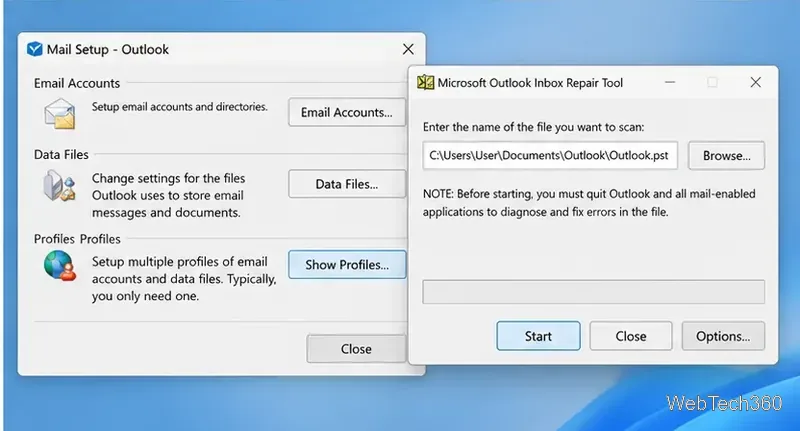Click the 'Enter the name of the file' label
The height and width of the screenshot is (431, 800).
pos(533,127)
